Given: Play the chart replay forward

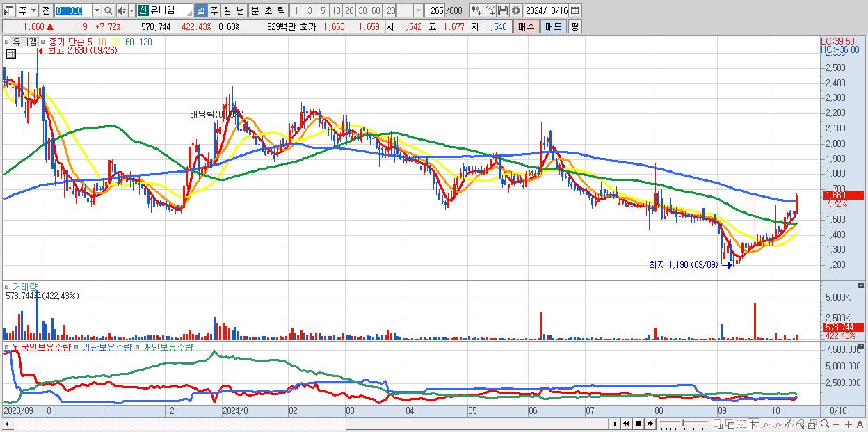Looking at the screenshot, I should pyautogui.click(x=616, y=424).
